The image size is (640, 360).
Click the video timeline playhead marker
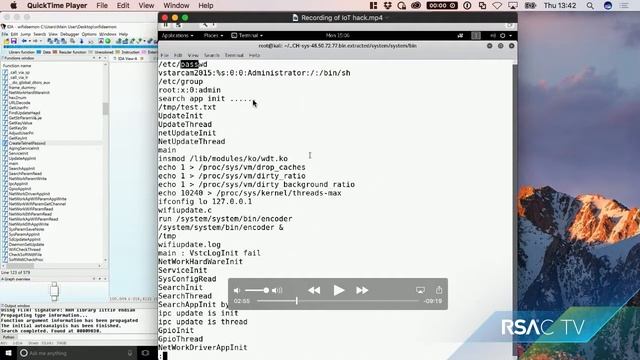click(297, 301)
